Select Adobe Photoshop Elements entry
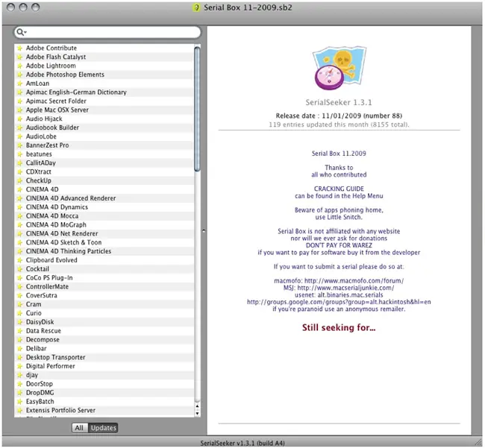The width and height of the screenshot is (485, 448). point(104,75)
